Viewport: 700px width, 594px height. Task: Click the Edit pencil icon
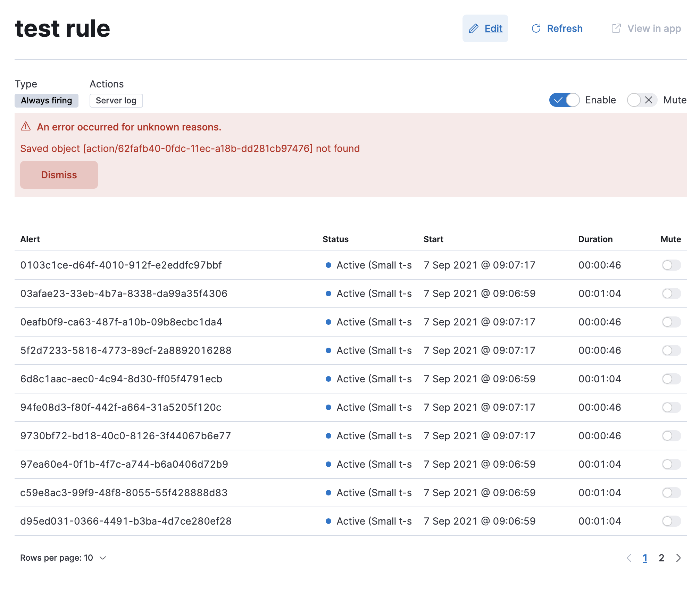(x=473, y=28)
